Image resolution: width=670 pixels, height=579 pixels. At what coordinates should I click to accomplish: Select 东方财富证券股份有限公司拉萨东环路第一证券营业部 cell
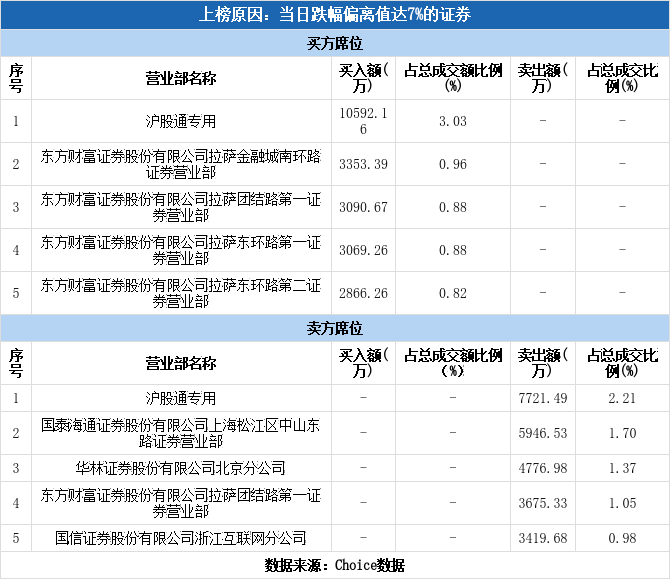pyautogui.click(x=181, y=250)
